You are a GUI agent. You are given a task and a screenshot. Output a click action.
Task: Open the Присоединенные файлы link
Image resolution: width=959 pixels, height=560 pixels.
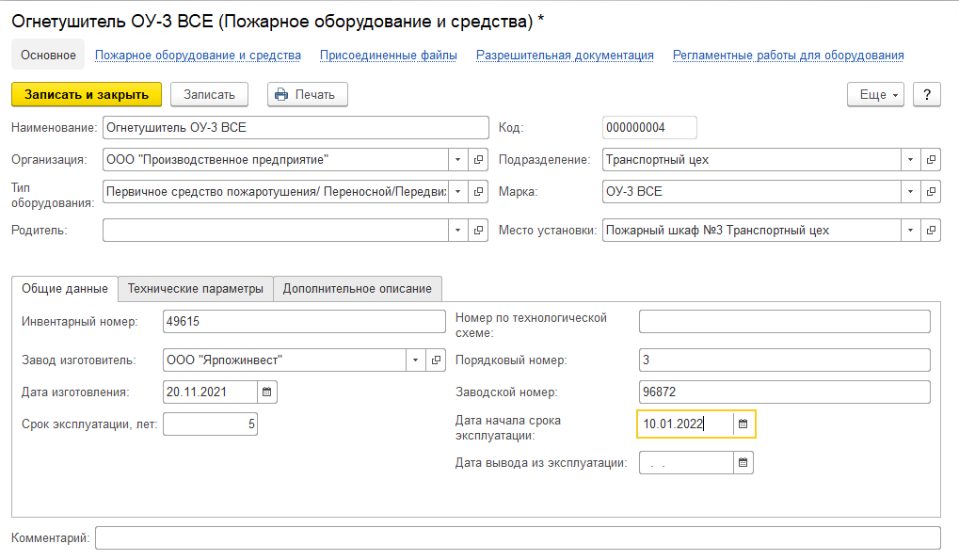tap(388, 56)
